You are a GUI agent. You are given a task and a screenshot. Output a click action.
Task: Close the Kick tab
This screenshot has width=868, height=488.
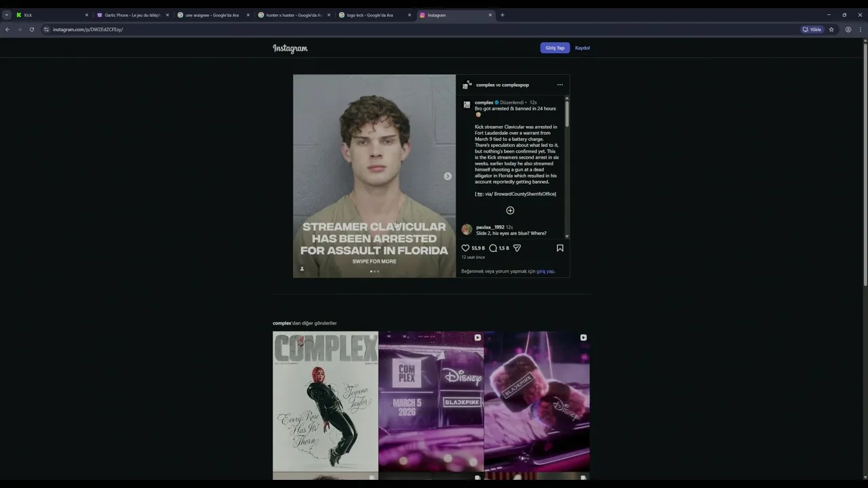click(87, 15)
